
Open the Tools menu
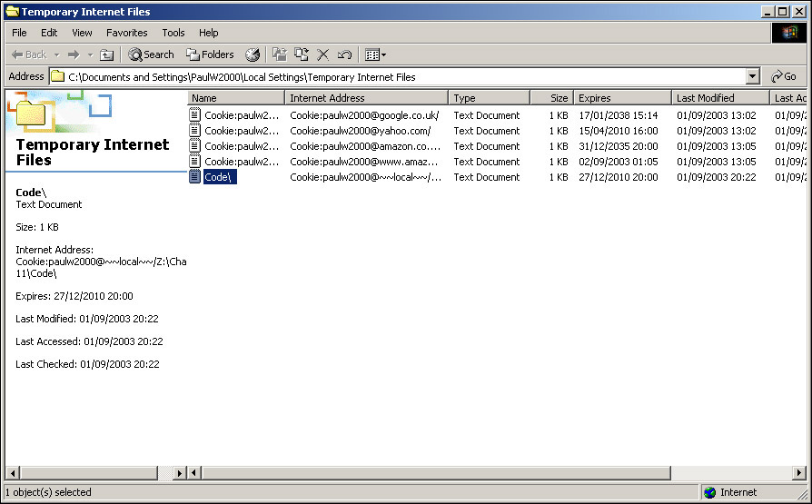[173, 33]
